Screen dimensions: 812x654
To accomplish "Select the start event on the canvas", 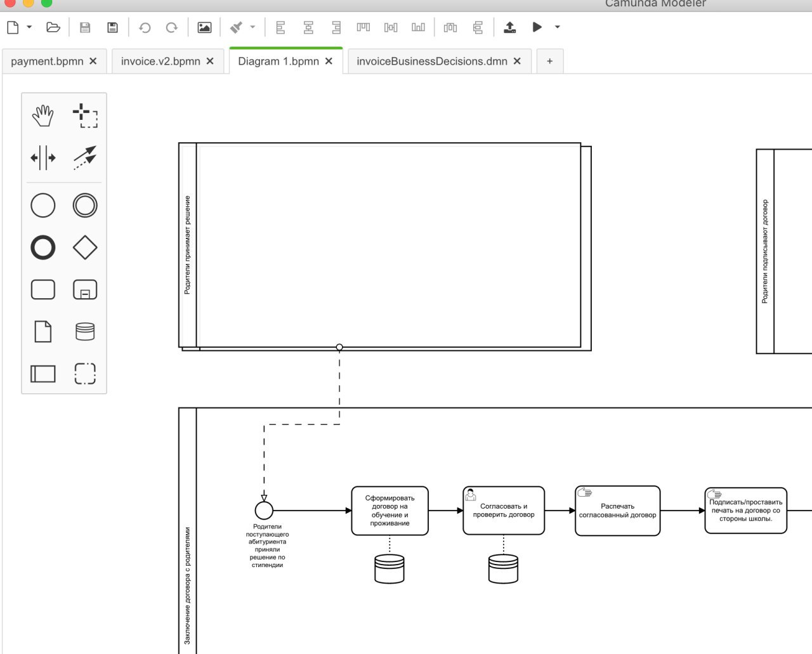I will click(264, 510).
